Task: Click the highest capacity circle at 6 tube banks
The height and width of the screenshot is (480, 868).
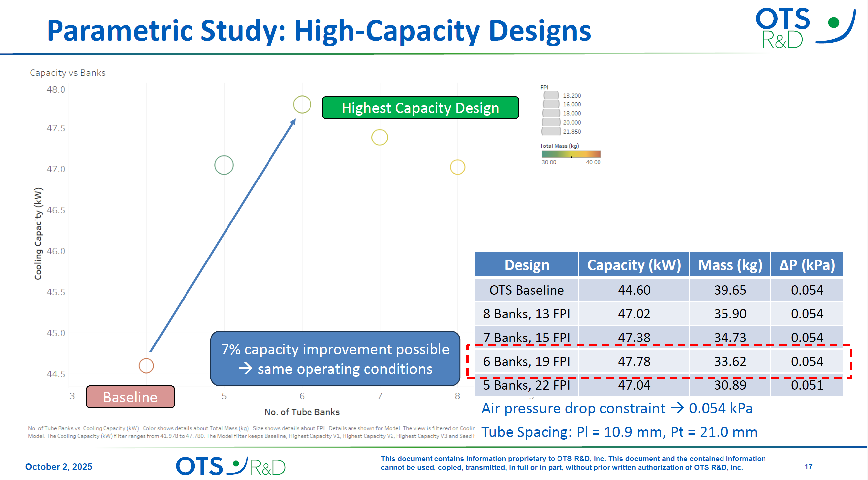Action: pos(302,104)
